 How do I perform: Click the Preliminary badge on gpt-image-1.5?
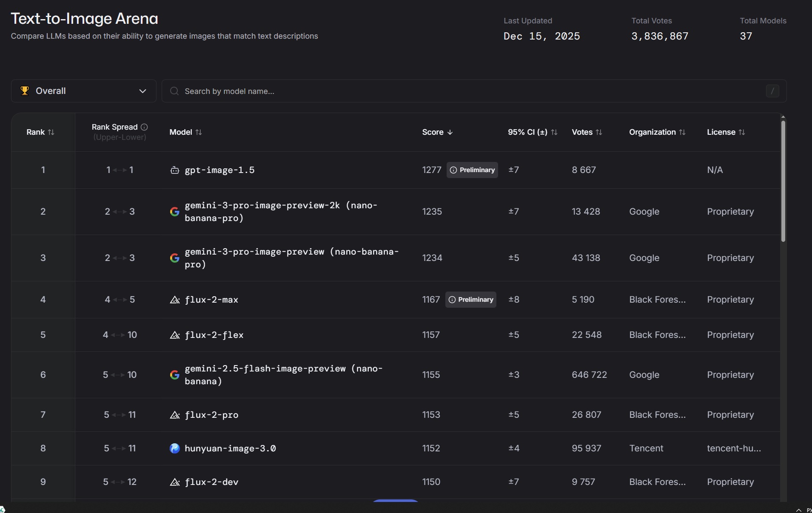click(472, 170)
